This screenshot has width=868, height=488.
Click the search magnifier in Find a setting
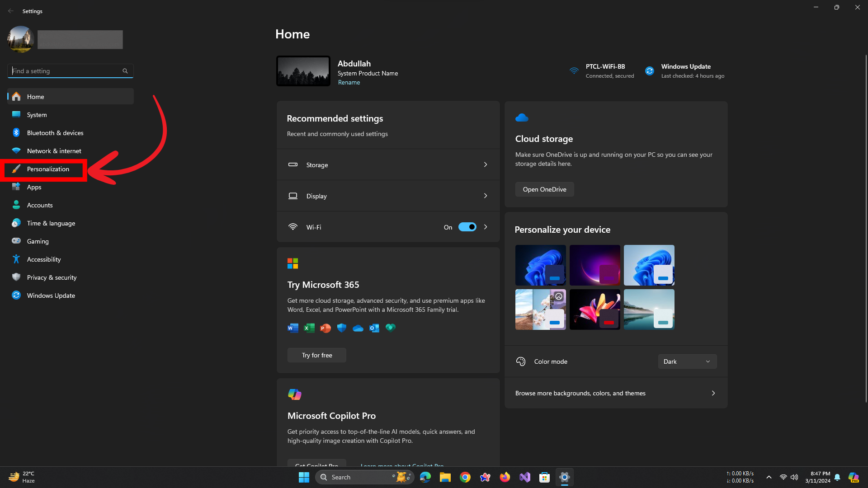click(x=125, y=71)
